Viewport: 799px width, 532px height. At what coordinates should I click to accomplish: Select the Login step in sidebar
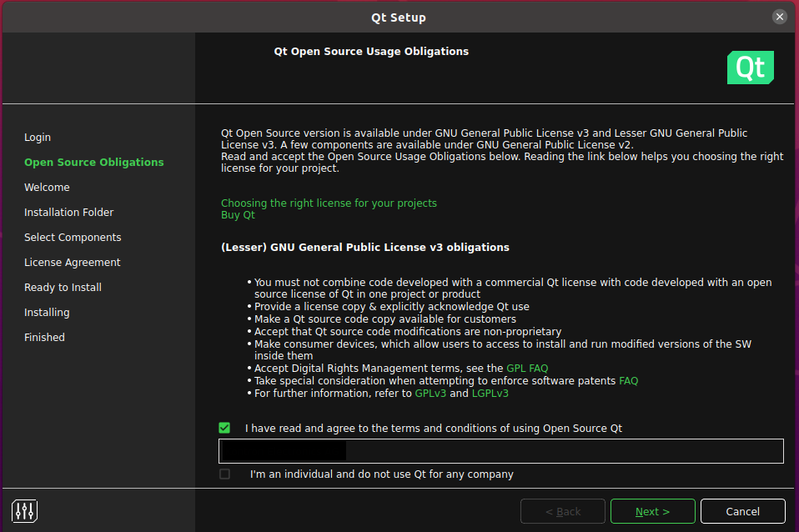click(38, 137)
